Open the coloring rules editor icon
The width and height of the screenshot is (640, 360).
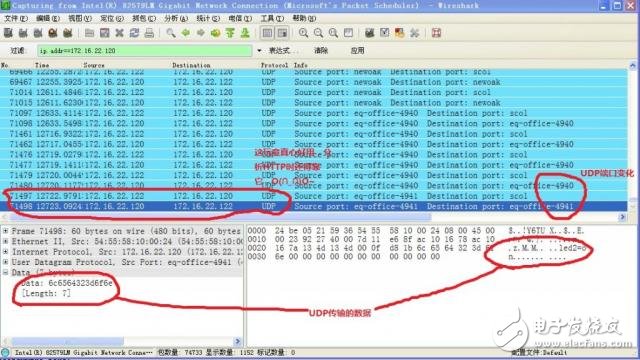pyautogui.click(x=400, y=33)
